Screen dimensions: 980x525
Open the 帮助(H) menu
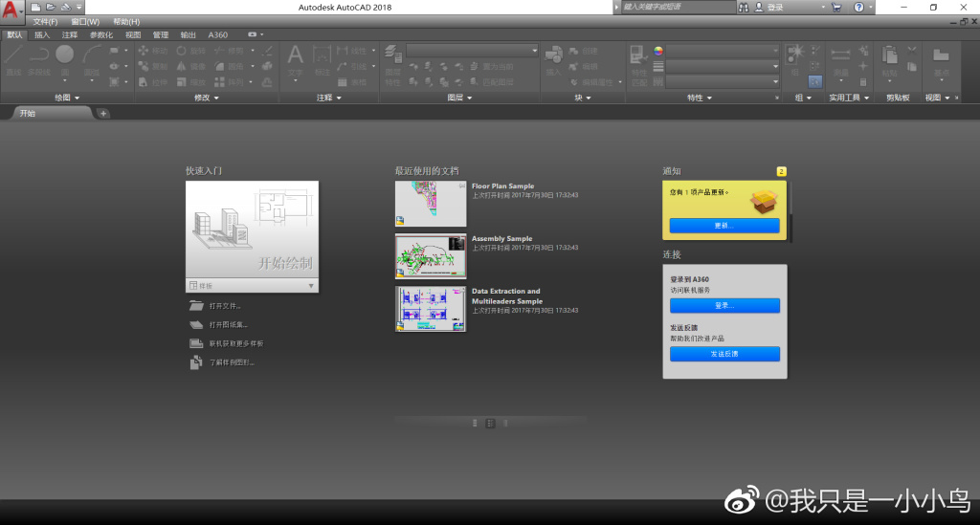click(126, 22)
